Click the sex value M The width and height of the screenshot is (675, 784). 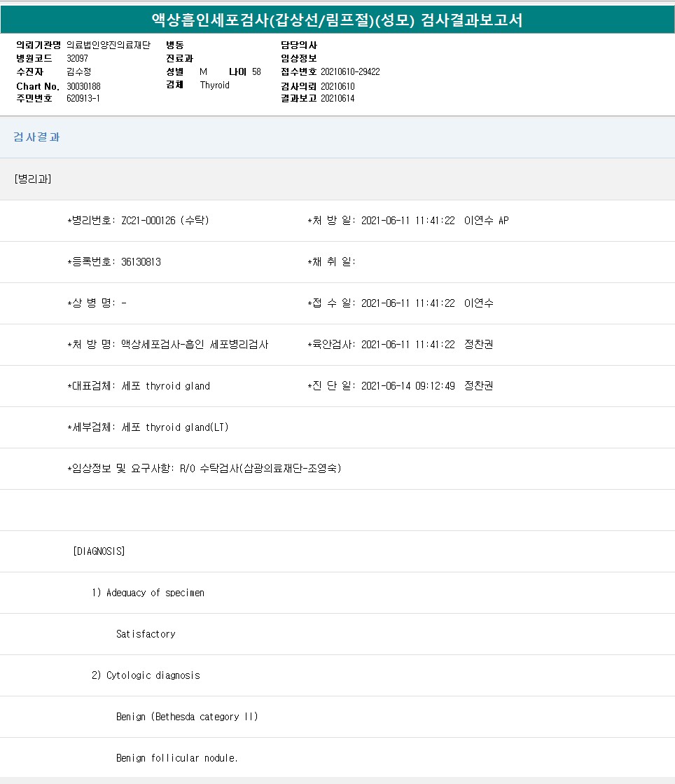click(x=203, y=72)
